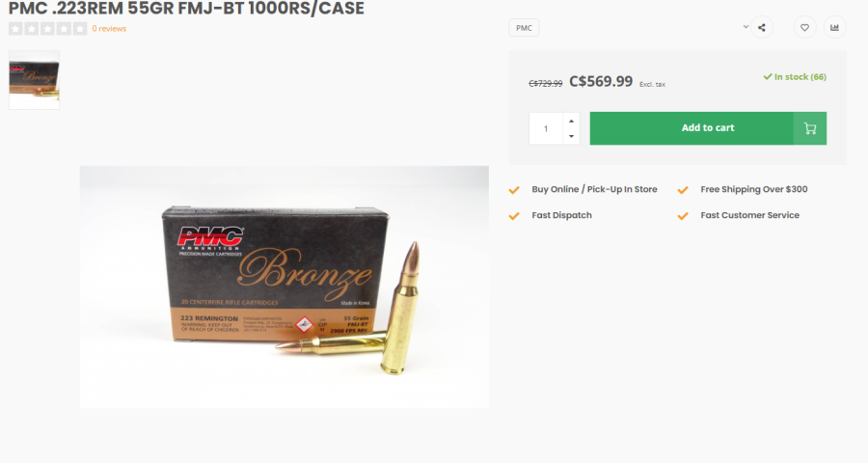Click the compare chart icon
Viewport: 868px width, 463px height.
[835, 28]
